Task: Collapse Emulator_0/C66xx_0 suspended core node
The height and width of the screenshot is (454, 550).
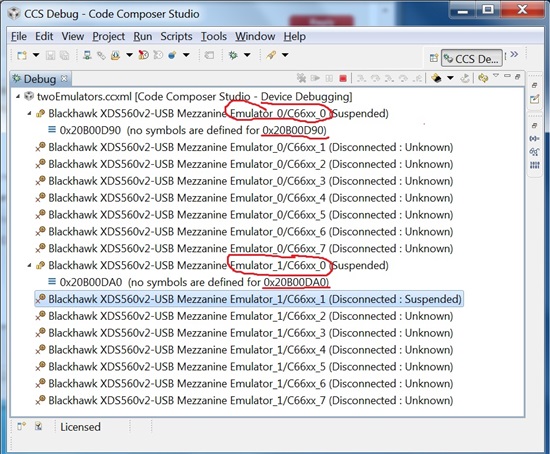Action: pyautogui.click(x=29, y=113)
